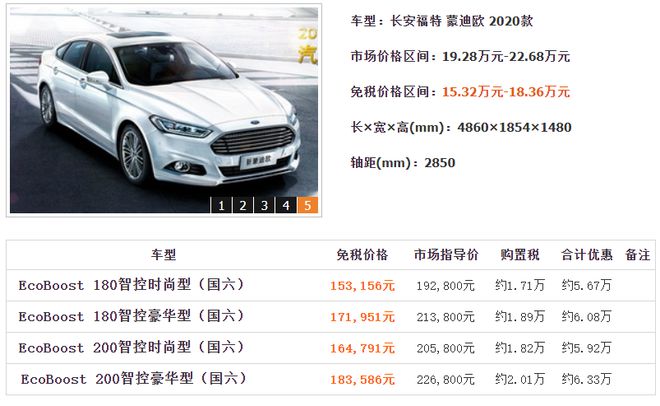660x406 pixels.
Task: Click wheelbase value 2850
Action: [x=440, y=163]
